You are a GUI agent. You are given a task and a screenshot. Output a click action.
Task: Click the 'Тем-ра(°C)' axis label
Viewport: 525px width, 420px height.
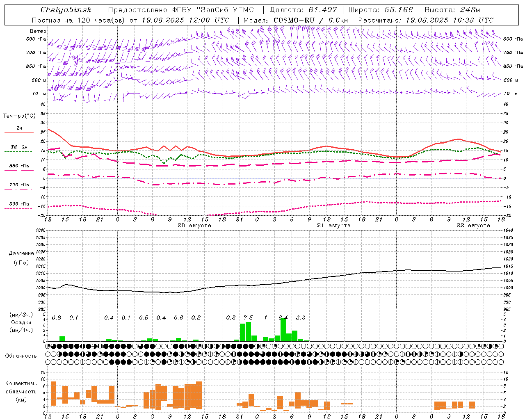coord(19,116)
